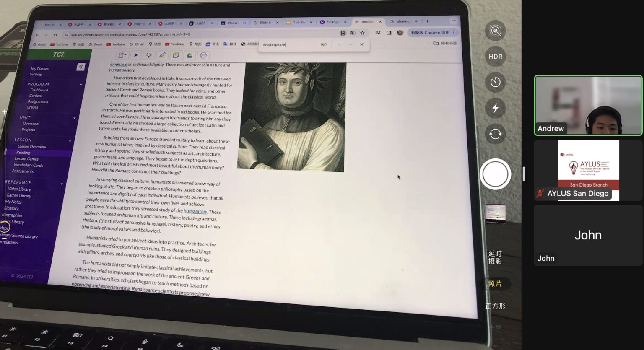Viewport: 644px width, 350px height.
Task: Open the 资讯 bookmark
Action: 213,44
